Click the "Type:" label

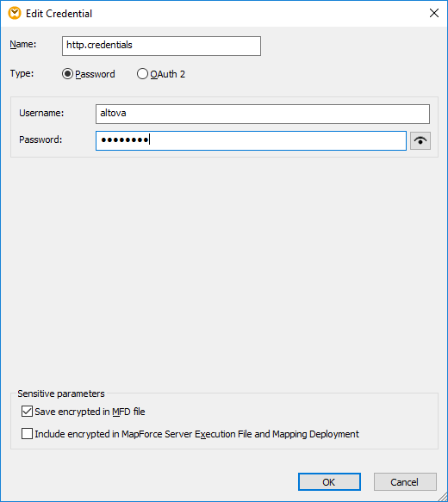coord(22,73)
